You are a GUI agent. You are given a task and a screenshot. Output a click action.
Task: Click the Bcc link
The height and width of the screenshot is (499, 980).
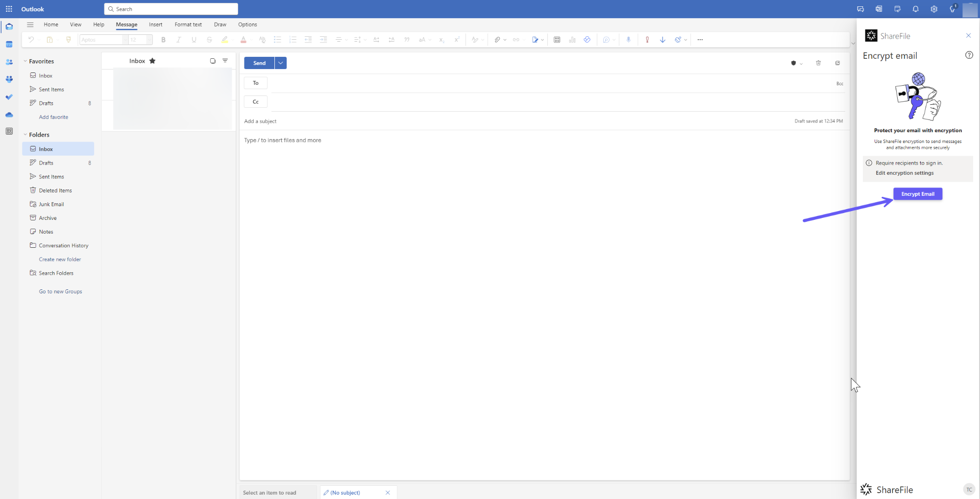(x=840, y=84)
